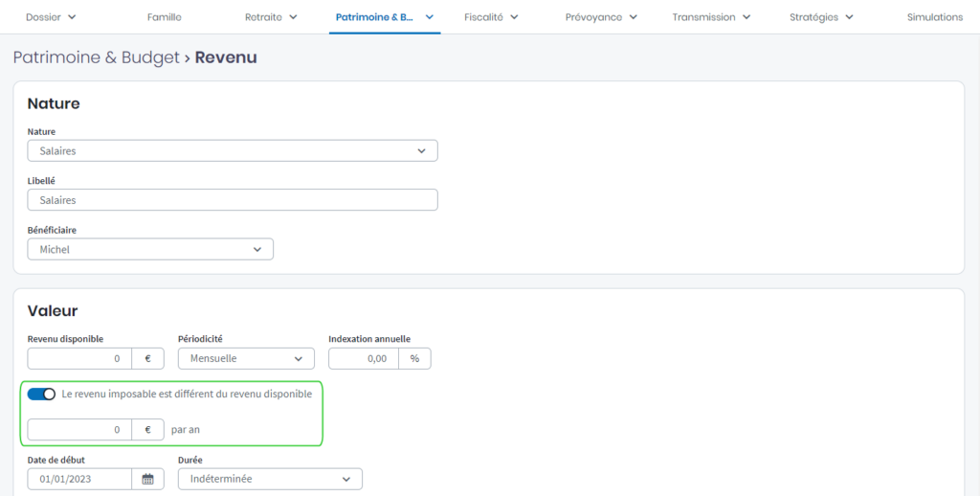The image size is (980, 496).
Task: Toggle the revenu imposable différent switch
Action: pos(41,395)
